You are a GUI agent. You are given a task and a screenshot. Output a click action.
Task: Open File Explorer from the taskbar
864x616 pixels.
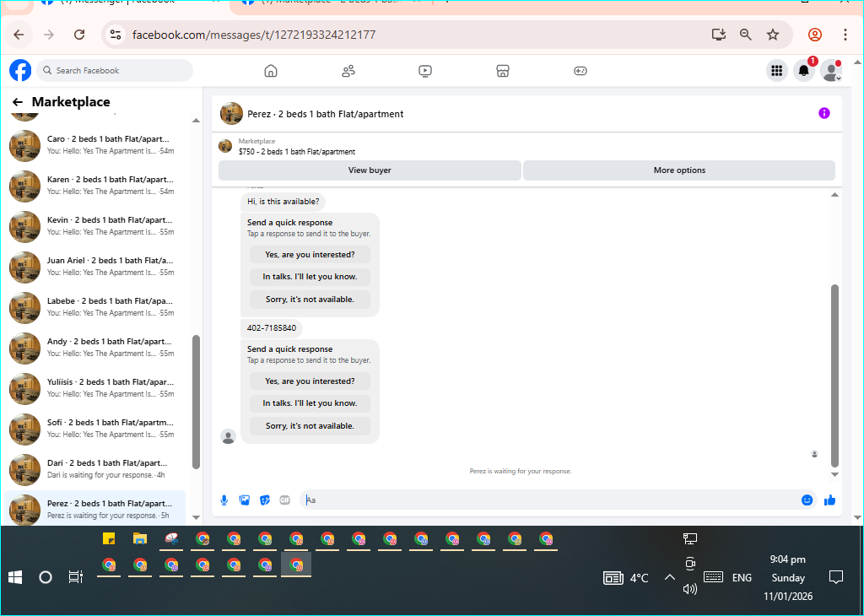click(140, 539)
